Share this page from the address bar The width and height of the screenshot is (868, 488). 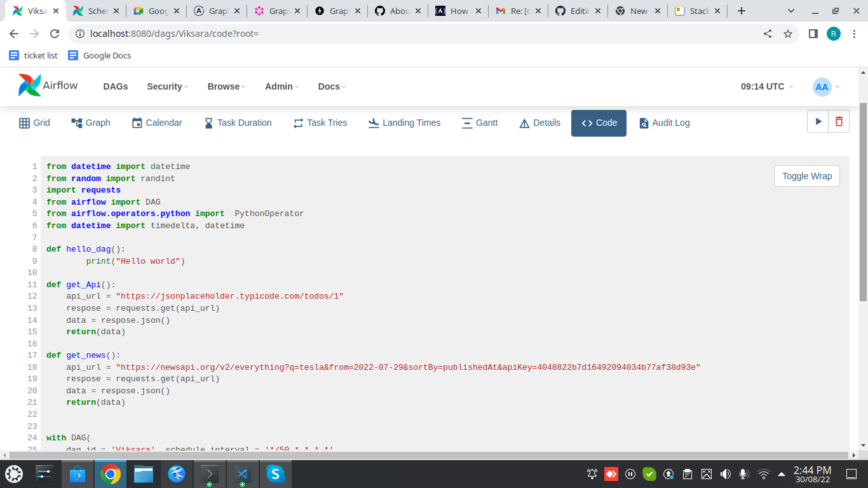pyautogui.click(x=768, y=34)
